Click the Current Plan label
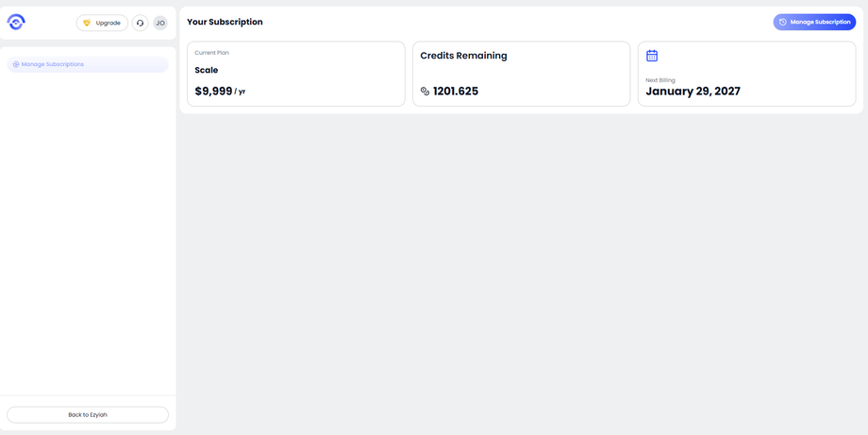Image resolution: width=868 pixels, height=435 pixels. tap(211, 53)
